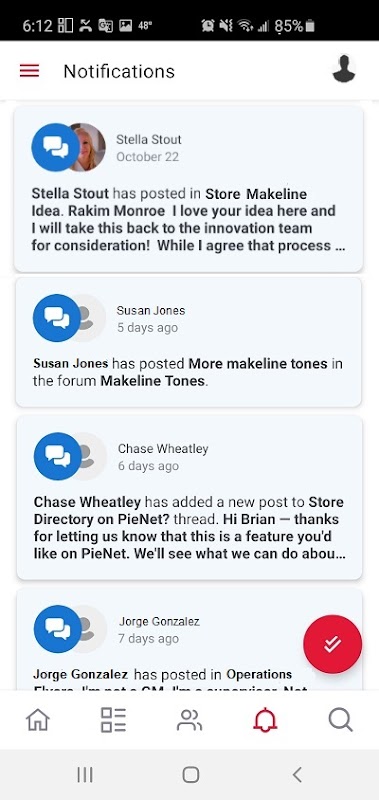Open the user profile avatar
379x800 pixels.
tap(344, 68)
